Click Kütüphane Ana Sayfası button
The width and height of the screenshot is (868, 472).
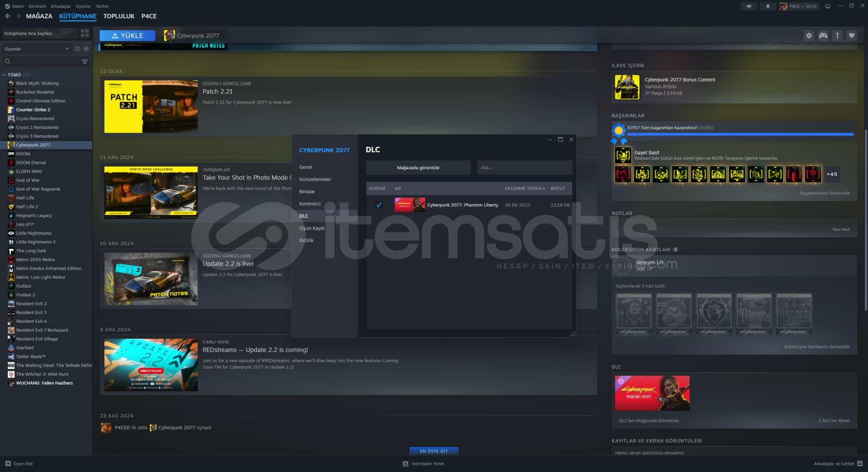coord(39,33)
